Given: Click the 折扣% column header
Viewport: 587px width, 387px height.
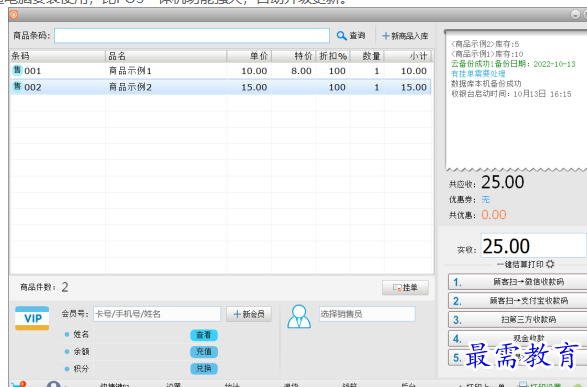Looking at the screenshot, I should [333, 56].
